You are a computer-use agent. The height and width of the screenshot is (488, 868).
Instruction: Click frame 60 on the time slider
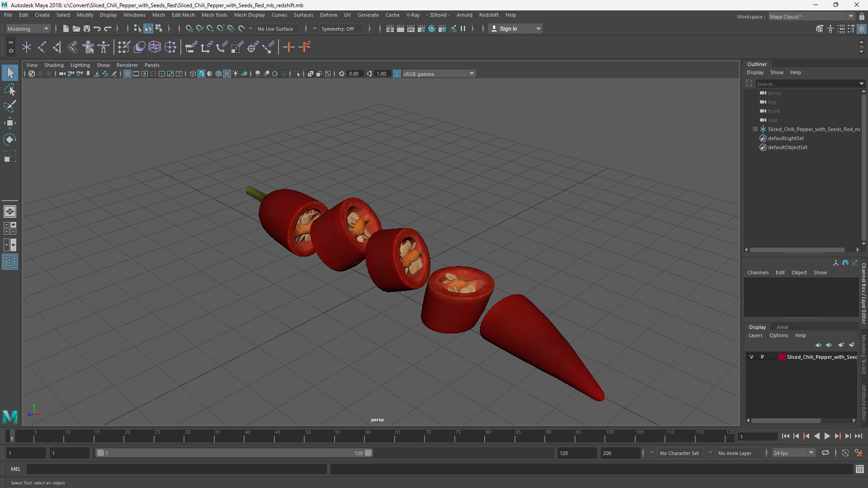368,436
